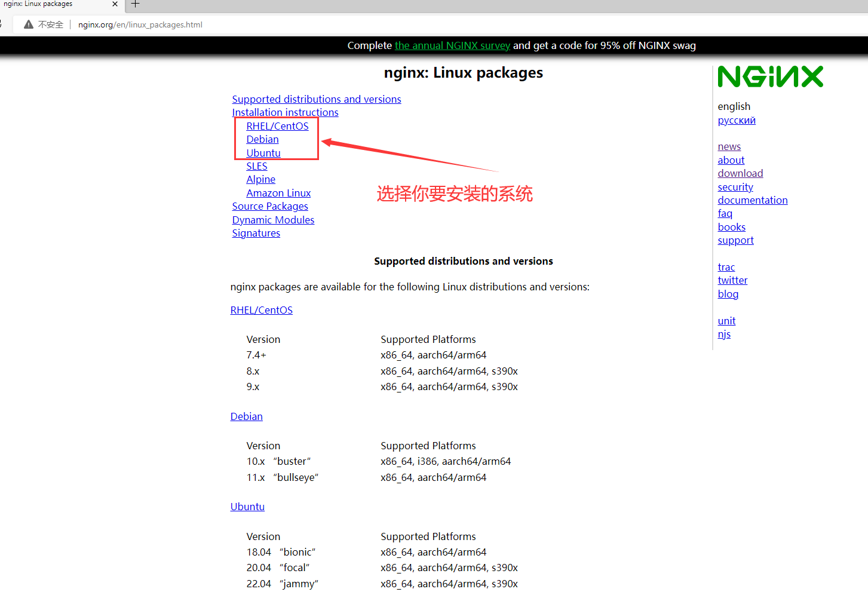Viewport: 868px width, 595px height.
Task: Open Supported distributions and versions link
Action: [317, 99]
